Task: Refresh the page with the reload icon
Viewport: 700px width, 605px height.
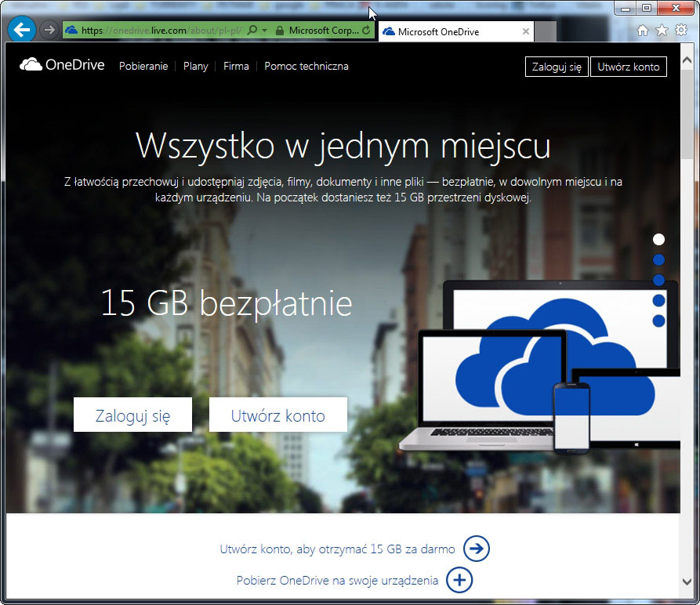Action: (x=367, y=30)
